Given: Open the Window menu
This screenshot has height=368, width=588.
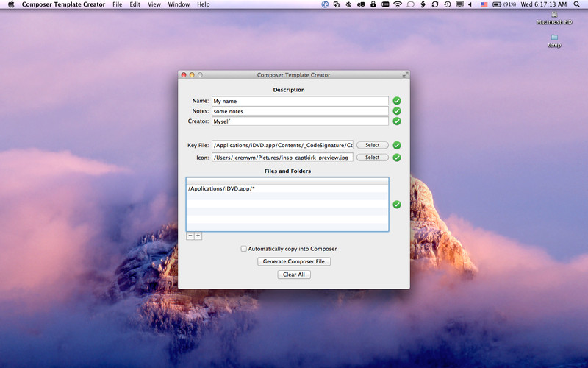Looking at the screenshot, I should click(x=179, y=4).
